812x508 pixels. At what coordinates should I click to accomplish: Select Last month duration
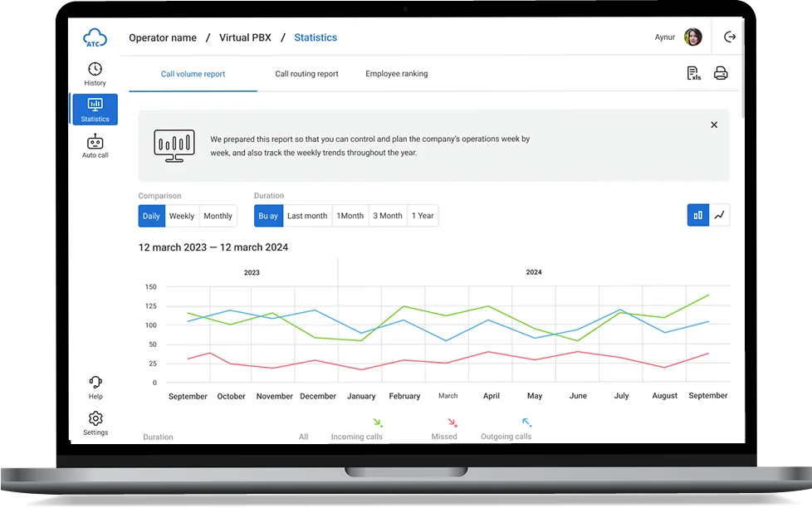[x=307, y=216]
